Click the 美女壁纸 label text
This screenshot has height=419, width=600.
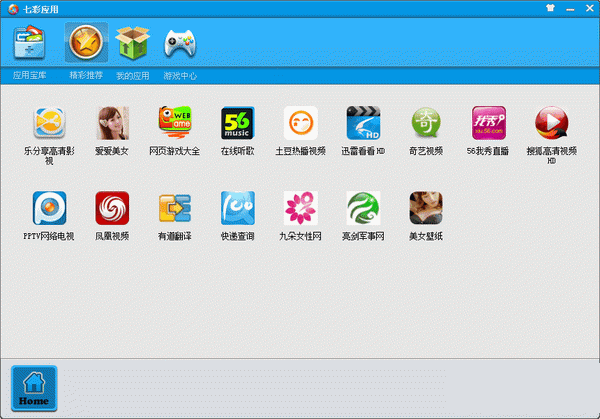tap(426, 236)
